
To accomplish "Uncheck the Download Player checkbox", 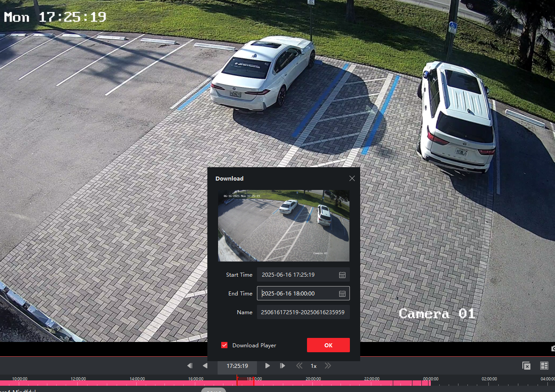I will tap(224, 346).
